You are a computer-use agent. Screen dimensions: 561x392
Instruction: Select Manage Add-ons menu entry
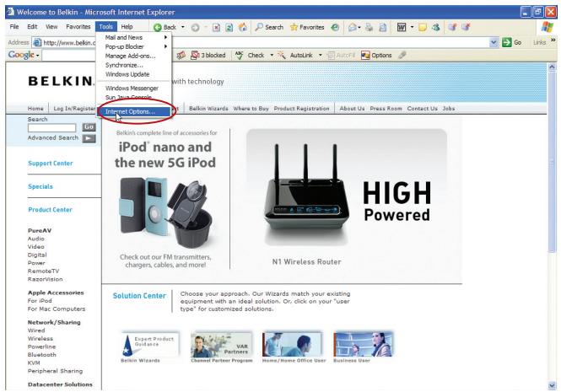pyautogui.click(x=134, y=56)
